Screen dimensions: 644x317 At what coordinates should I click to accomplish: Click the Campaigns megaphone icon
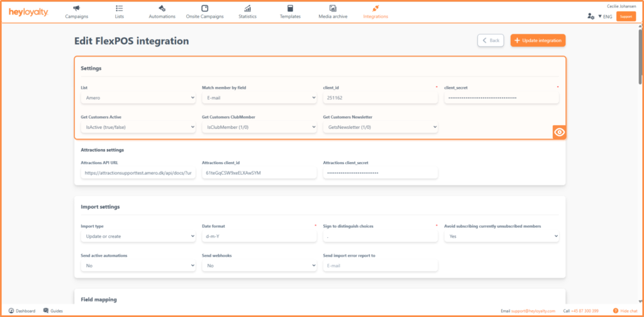76,8
